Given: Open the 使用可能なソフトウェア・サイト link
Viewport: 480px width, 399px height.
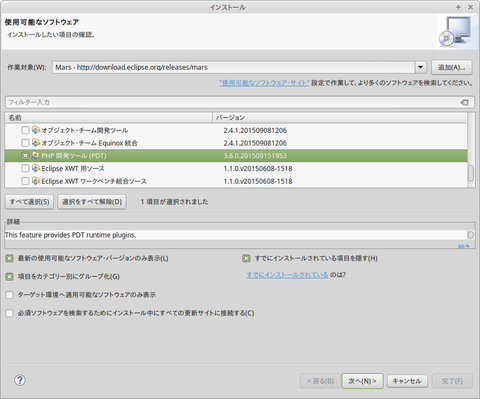Looking at the screenshot, I should click(264, 83).
